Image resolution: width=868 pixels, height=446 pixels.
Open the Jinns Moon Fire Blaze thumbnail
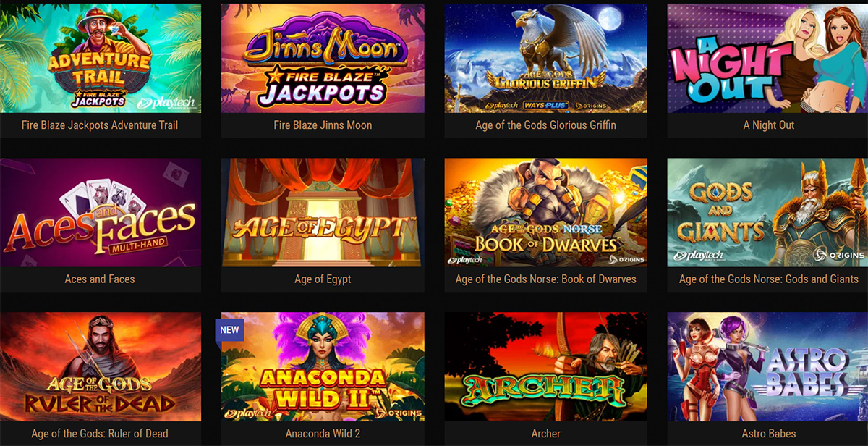[323, 58]
